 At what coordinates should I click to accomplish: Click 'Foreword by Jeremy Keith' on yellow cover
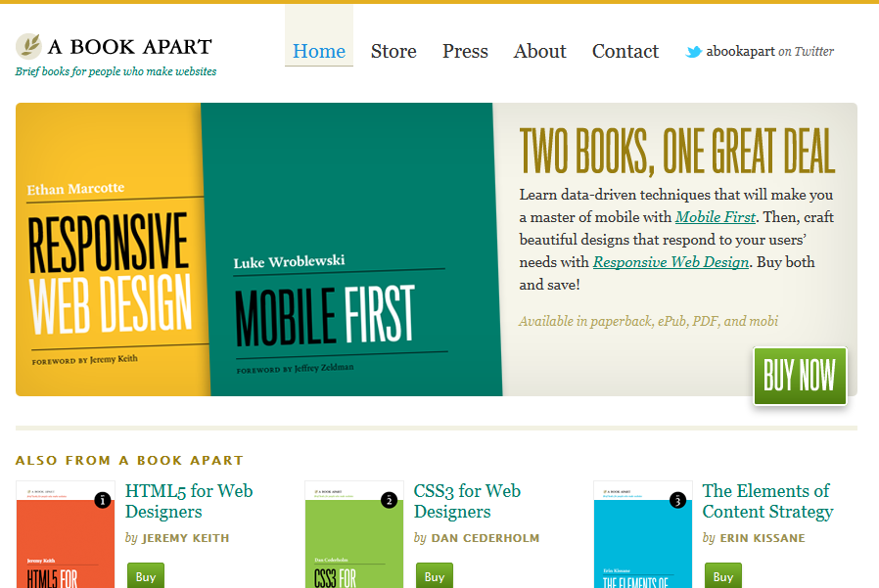point(84,360)
